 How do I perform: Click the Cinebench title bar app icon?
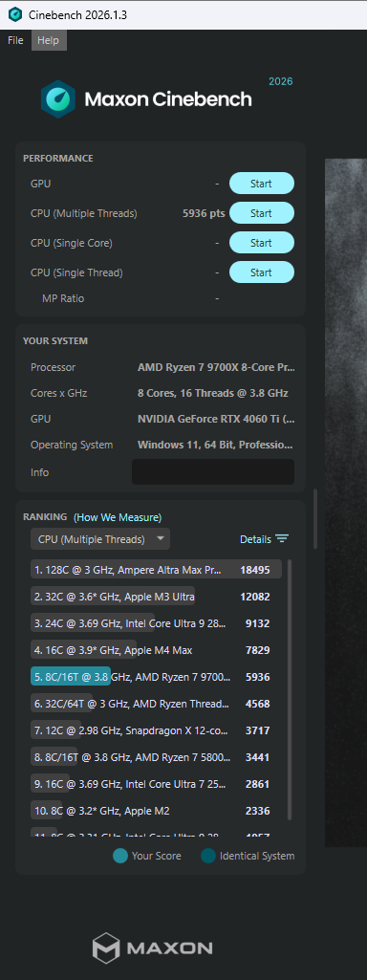[x=15, y=15]
